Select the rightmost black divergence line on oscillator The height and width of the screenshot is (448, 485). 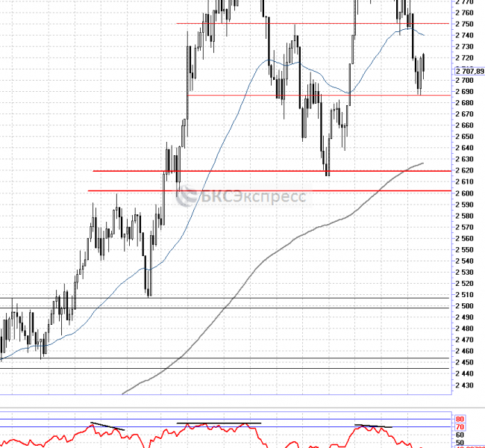(x=372, y=426)
